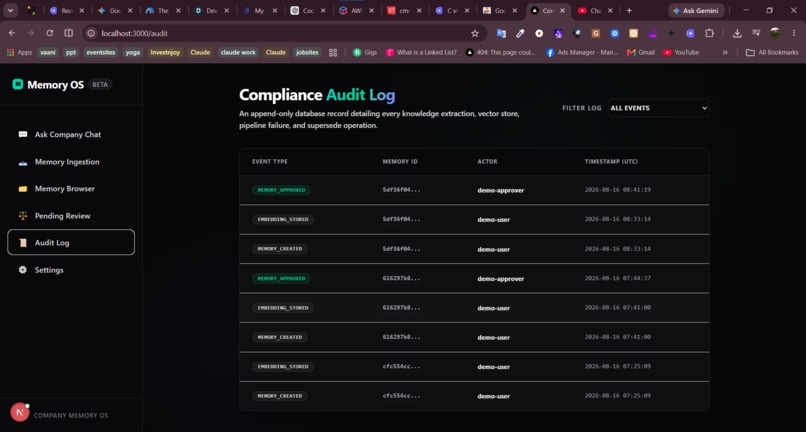Open the Google Translate extension icon

501,33
